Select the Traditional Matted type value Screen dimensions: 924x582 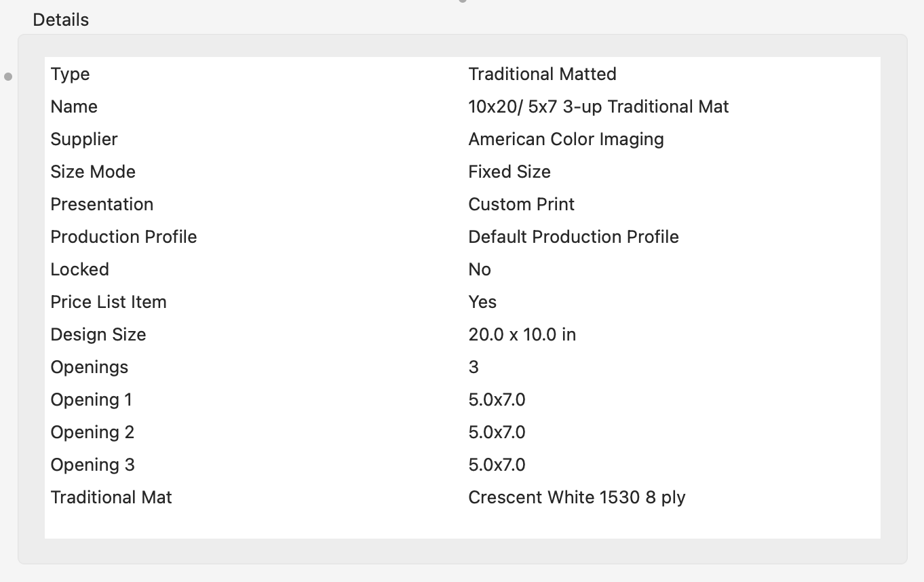coord(542,74)
